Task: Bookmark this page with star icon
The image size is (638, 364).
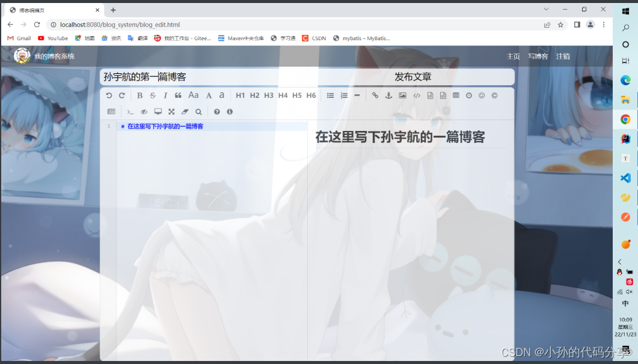Action: [x=560, y=25]
